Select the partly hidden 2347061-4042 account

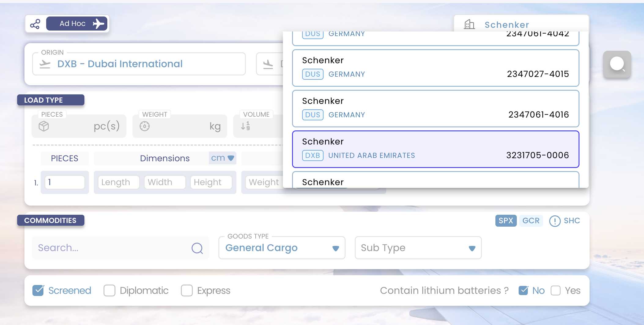coord(435,38)
